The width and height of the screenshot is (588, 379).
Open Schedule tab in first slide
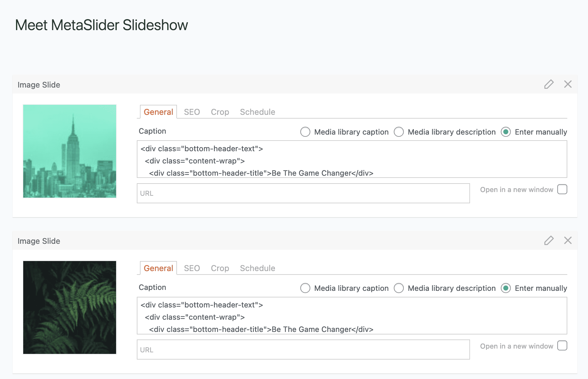[257, 112]
